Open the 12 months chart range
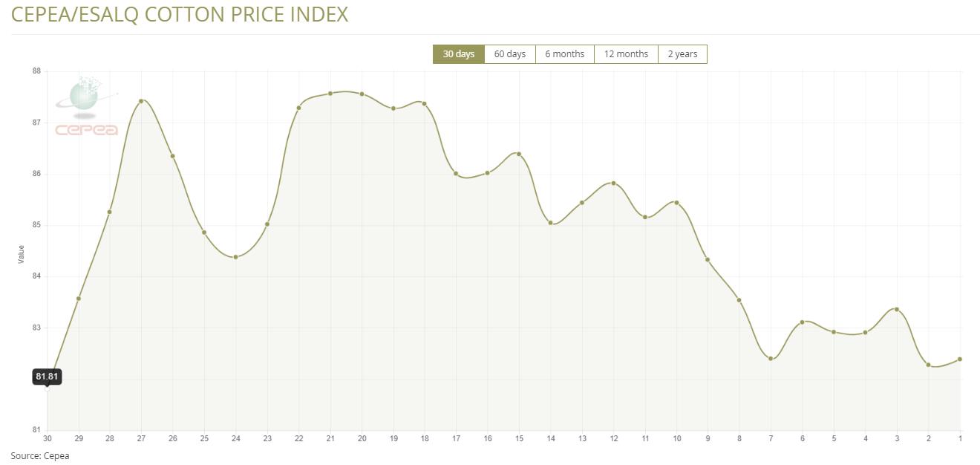980x465 pixels. (x=626, y=54)
